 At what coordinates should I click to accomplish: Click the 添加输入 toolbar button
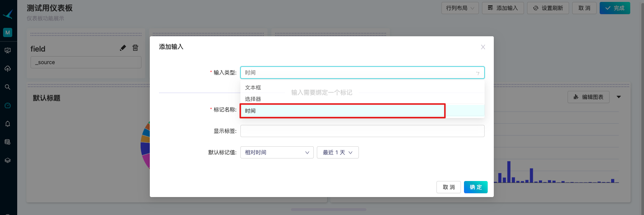[x=503, y=8]
